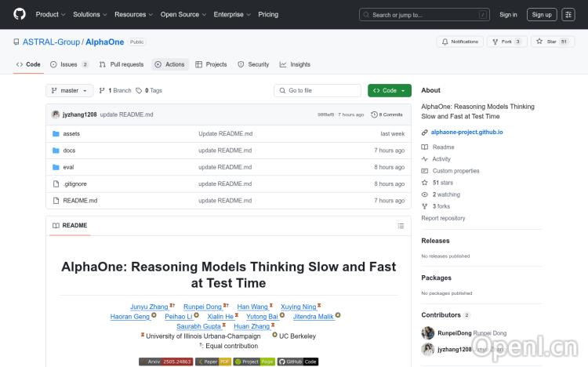Open the master branch dropdown
Viewport: 588px width, 367px height.
[70, 91]
